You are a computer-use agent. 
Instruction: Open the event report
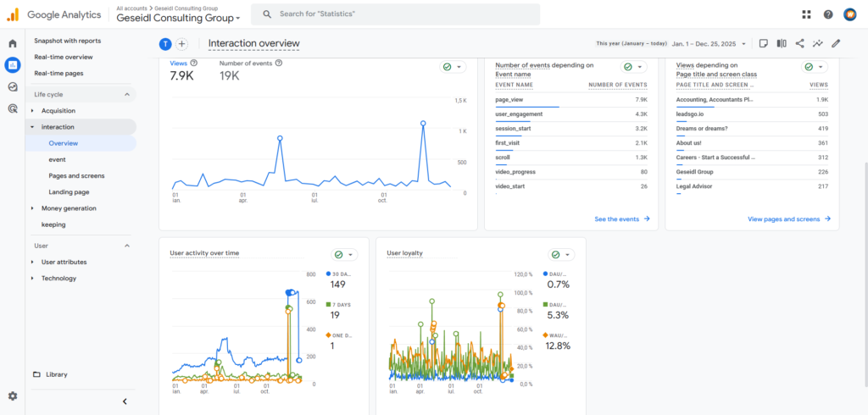click(57, 159)
